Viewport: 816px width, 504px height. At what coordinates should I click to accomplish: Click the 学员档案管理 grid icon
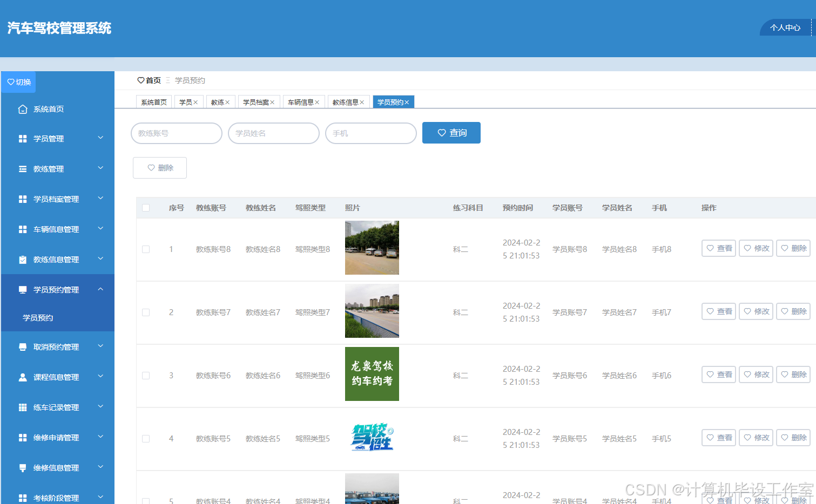click(x=23, y=199)
